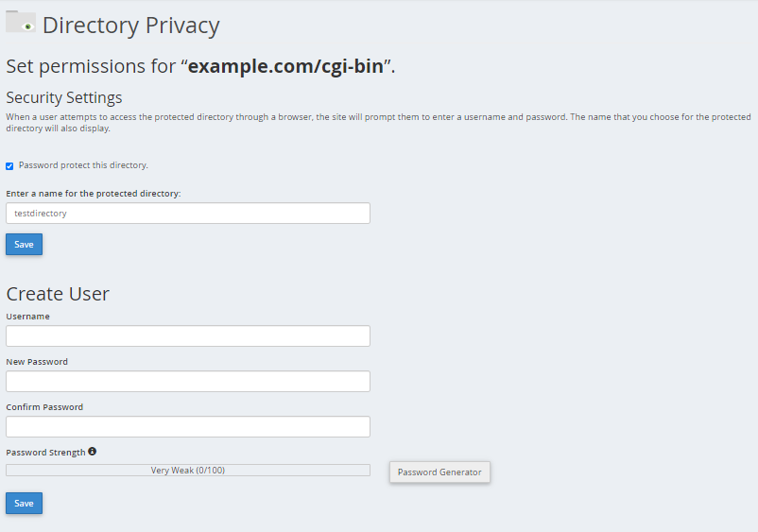Image resolution: width=758 pixels, height=532 pixels.
Task: Click the Password Strength info icon
Action: (x=93, y=452)
